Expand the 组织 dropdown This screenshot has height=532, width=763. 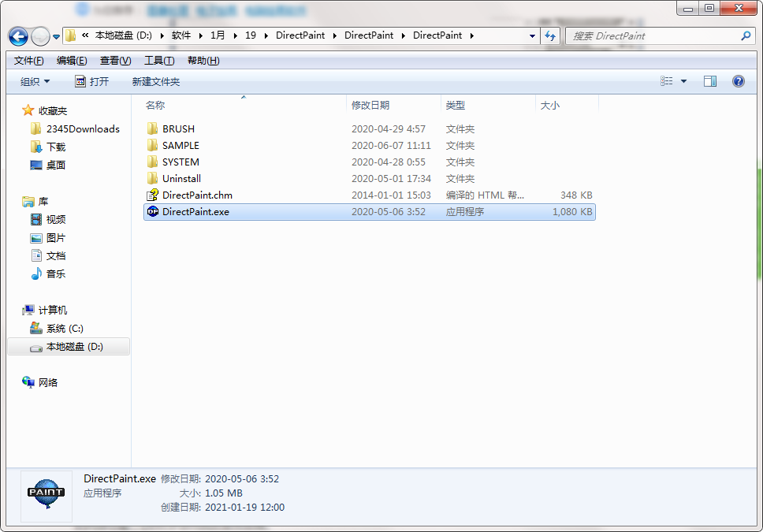coord(35,81)
